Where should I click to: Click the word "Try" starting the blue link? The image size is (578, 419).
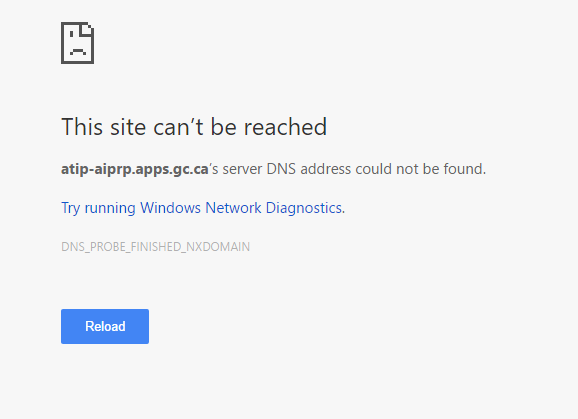tap(71, 209)
